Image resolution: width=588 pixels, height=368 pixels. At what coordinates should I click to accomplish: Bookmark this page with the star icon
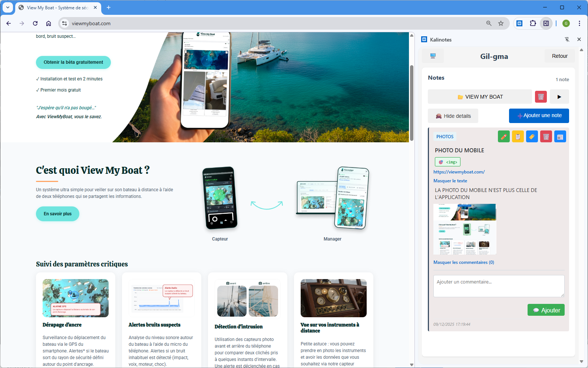coord(501,23)
